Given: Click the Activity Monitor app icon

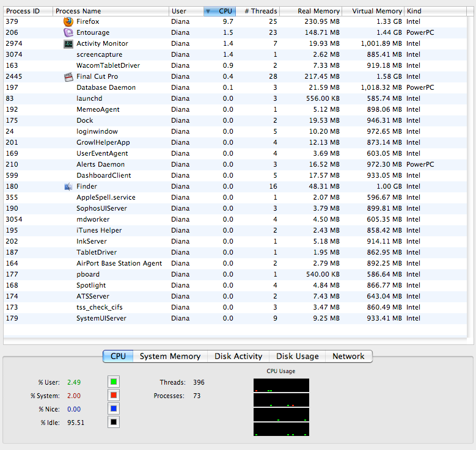Looking at the screenshot, I should coord(68,44).
